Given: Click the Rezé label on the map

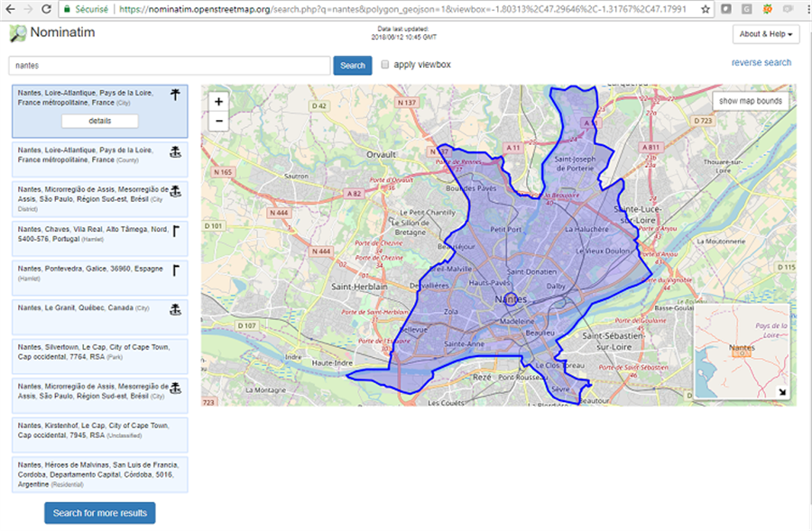Looking at the screenshot, I should click(482, 377).
